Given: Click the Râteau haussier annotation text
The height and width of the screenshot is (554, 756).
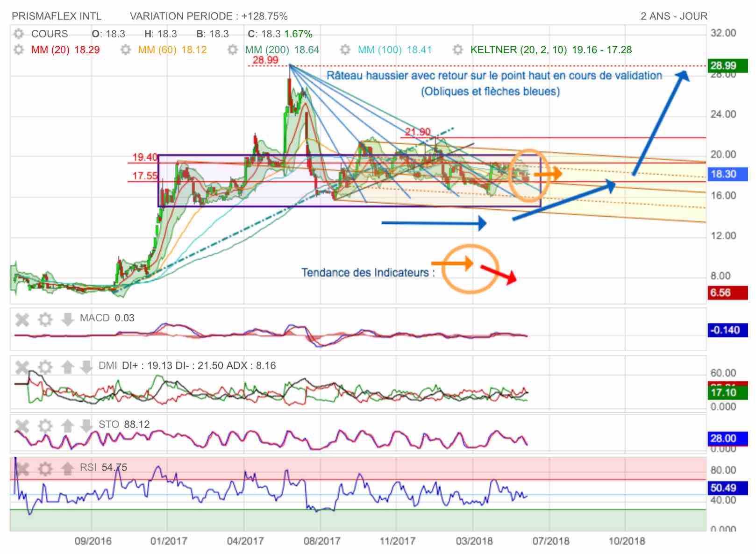Looking at the screenshot, I should 494,83.
